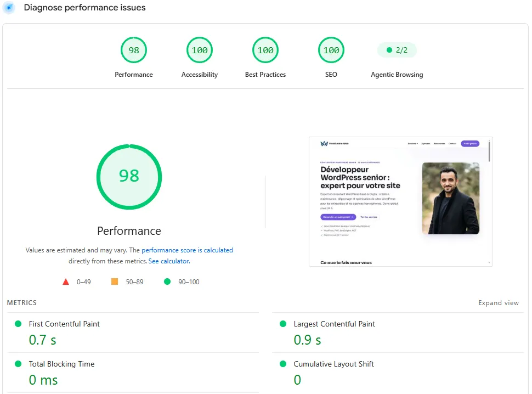Click the Accessibility label
This screenshot has height=394, width=532.
(200, 74)
